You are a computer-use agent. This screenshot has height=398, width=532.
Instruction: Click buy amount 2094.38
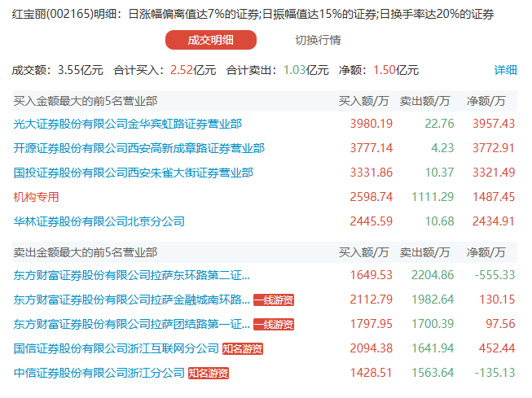coord(372,348)
